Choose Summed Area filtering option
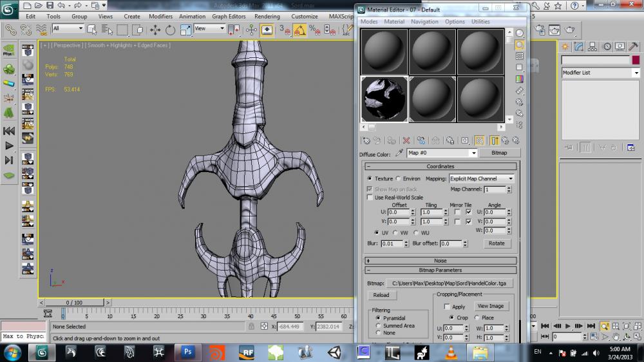The height and width of the screenshot is (362, 644). click(x=378, y=325)
